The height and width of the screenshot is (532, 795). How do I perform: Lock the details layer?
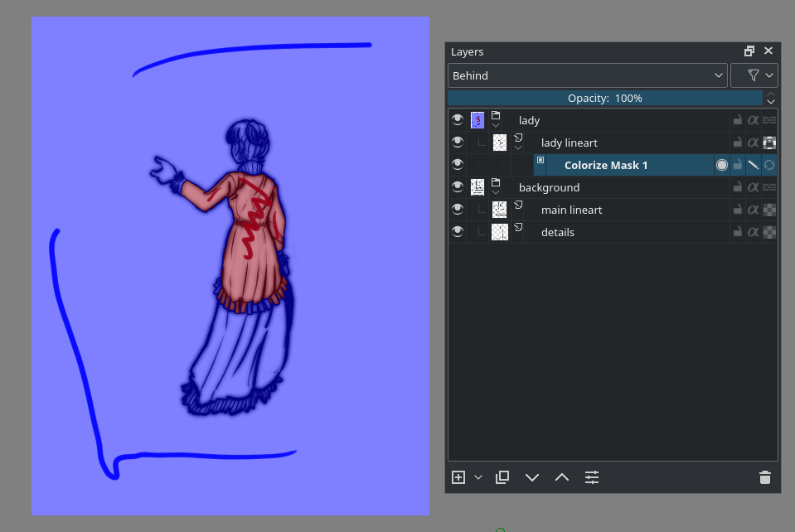point(738,232)
